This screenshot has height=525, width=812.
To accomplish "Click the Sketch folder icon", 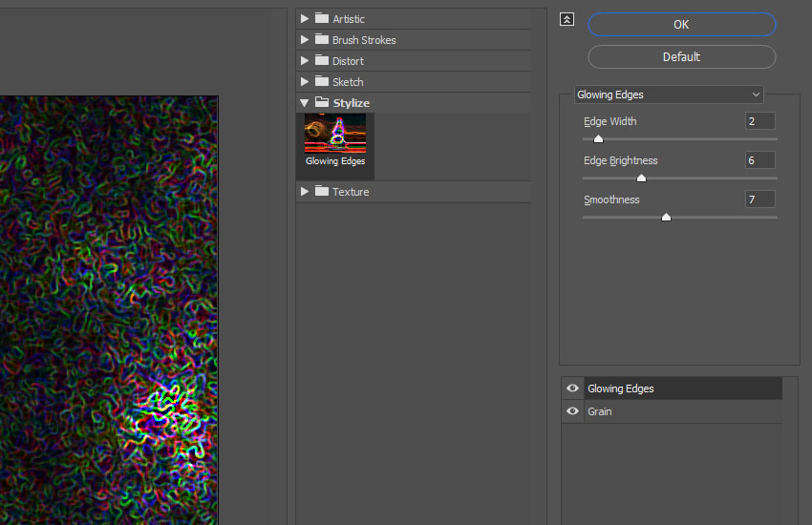I will coord(322,82).
